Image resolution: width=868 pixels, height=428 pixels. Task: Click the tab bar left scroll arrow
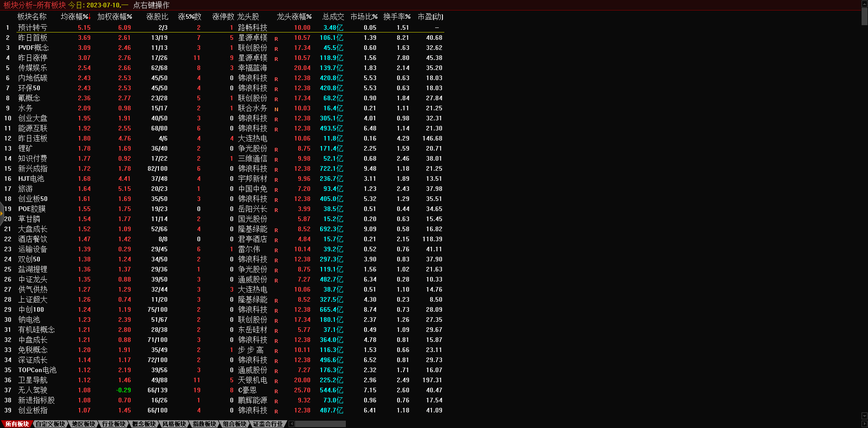click(291, 424)
